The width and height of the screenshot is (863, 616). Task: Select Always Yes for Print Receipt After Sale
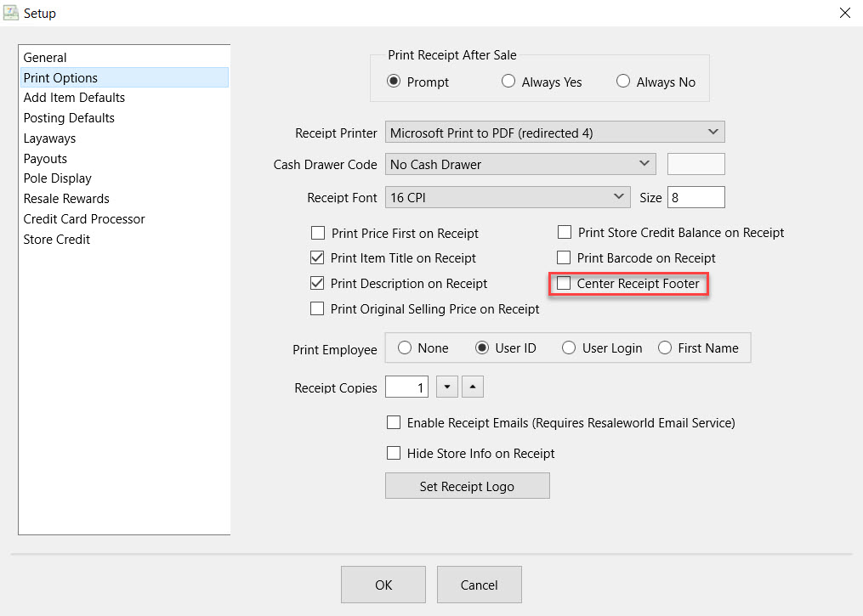[508, 82]
